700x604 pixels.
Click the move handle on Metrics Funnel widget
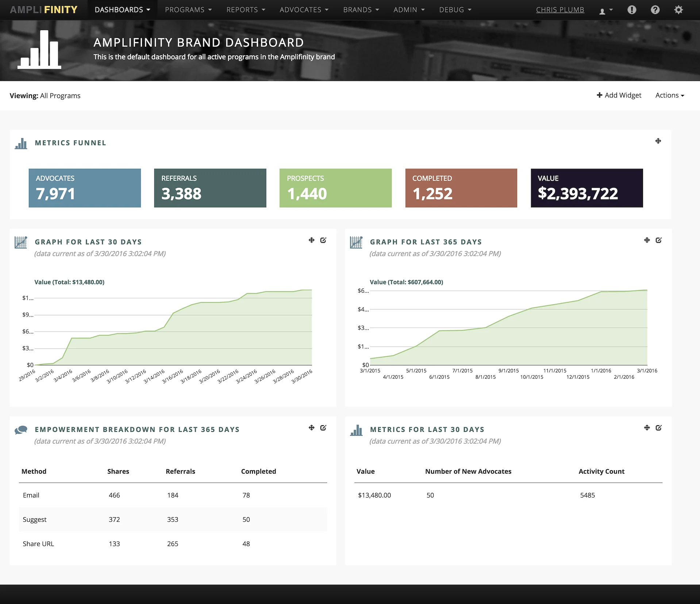[658, 142]
